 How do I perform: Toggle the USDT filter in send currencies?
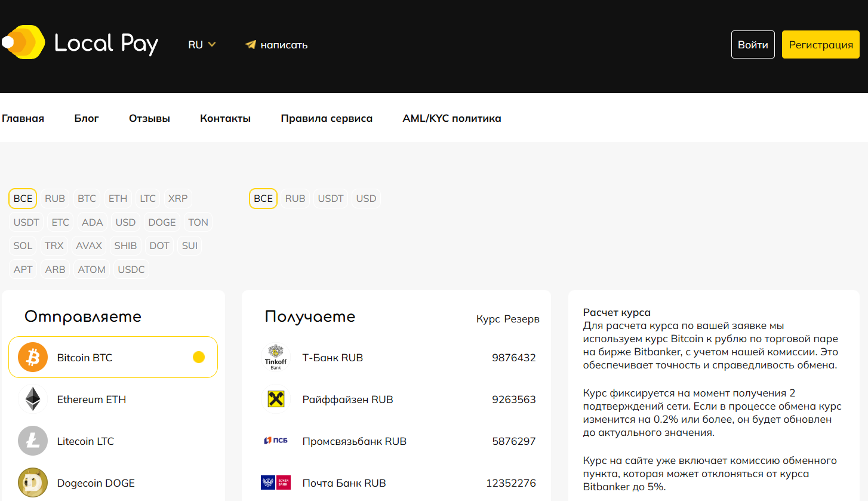[x=26, y=222]
